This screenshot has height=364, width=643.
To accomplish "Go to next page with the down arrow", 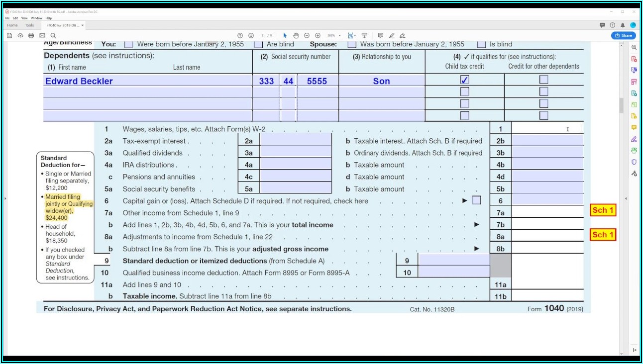I will click(251, 35).
